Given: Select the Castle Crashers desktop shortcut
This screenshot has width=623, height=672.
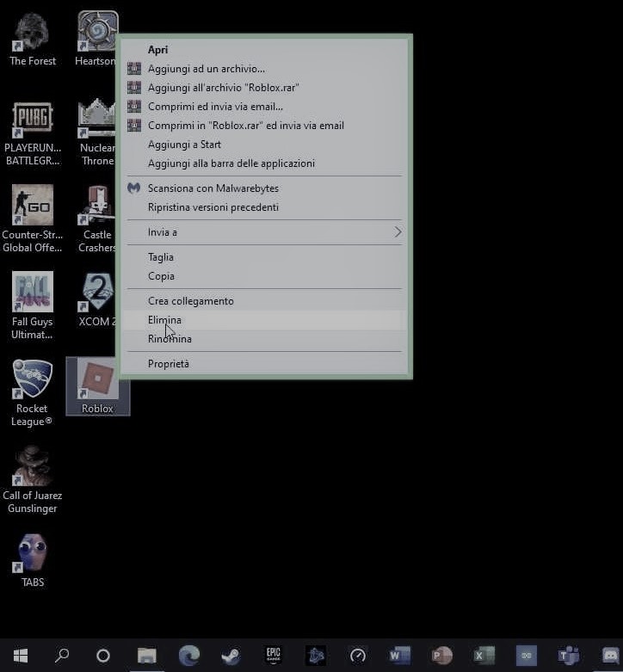Looking at the screenshot, I should click(97, 219).
